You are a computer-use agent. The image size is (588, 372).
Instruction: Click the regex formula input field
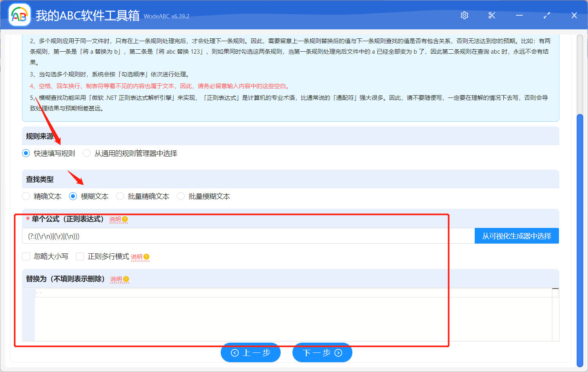point(235,235)
